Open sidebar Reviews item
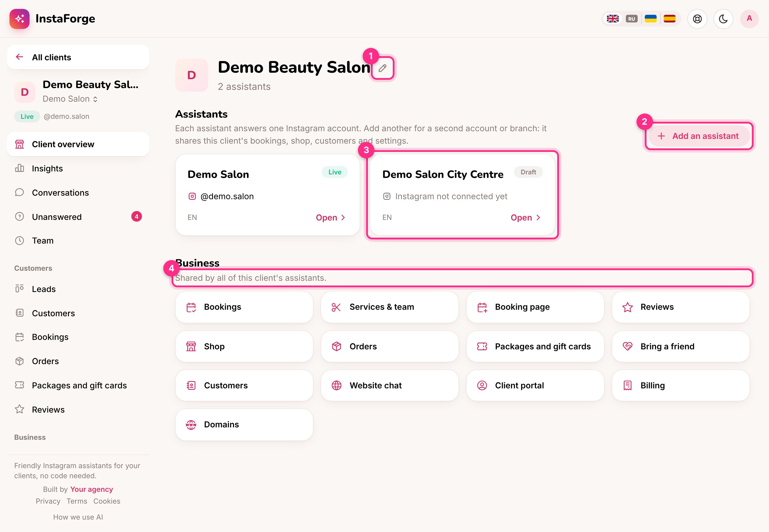 click(78, 410)
